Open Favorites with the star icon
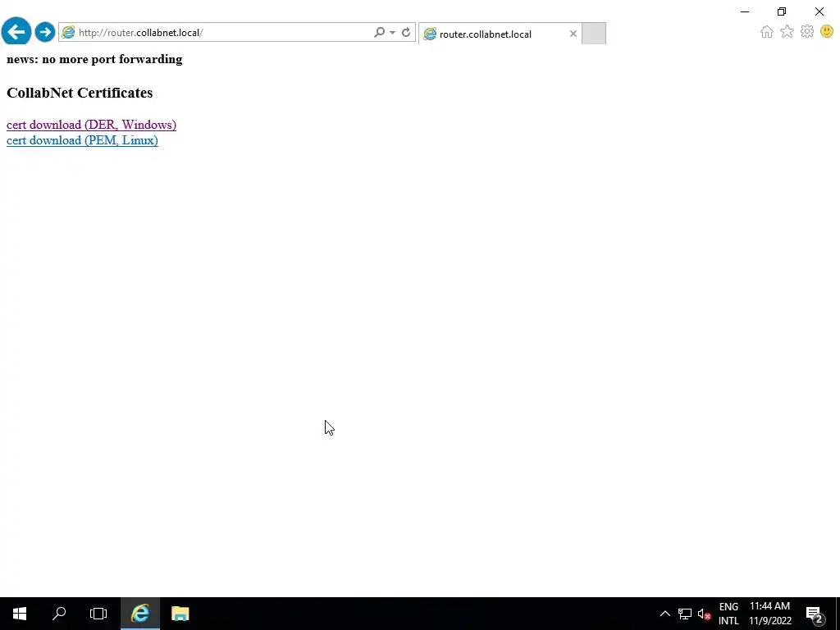 click(787, 32)
